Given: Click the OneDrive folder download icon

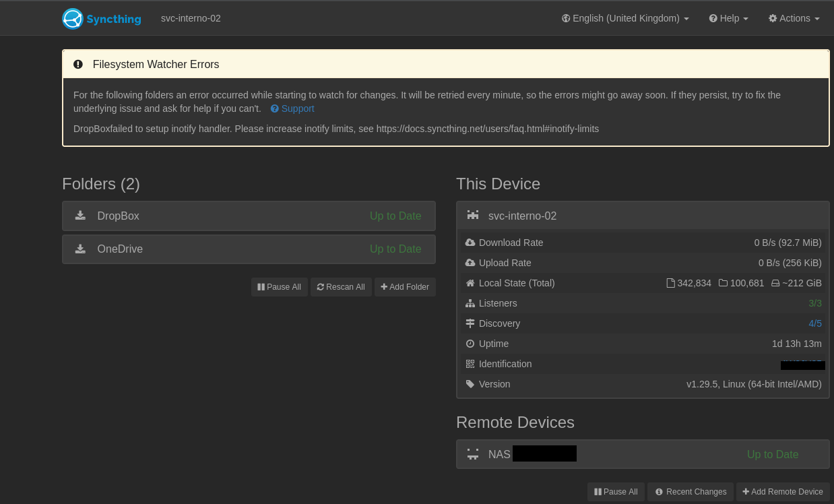Looking at the screenshot, I should (80, 249).
